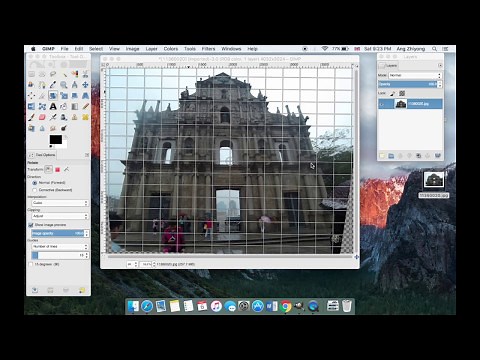Select the Free Select lasso tool

pos(53,74)
